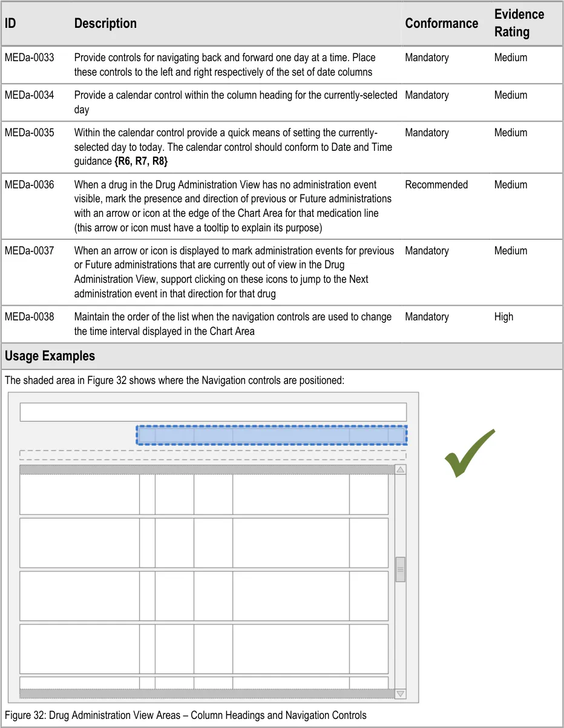Open the {R6, R7, R8} reference
The height and width of the screenshot is (728, 564).
click(x=140, y=162)
